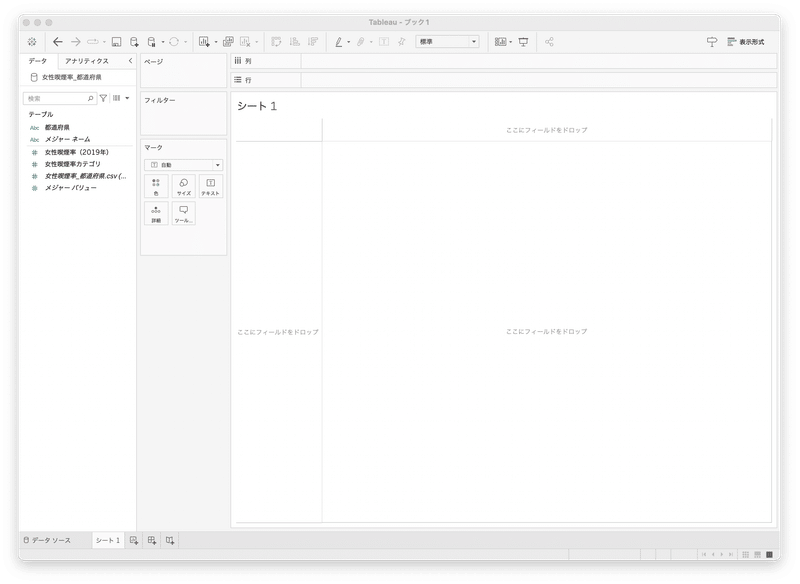Select the 女性喫煙率カテゴリ measure
The height and width of the screenshot is (584, 800).
tap(72, 164)
